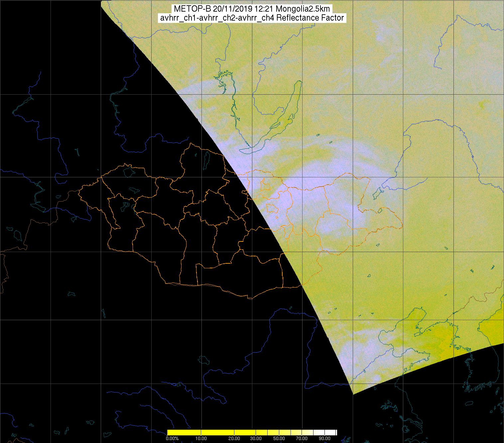Image resolution: width=504 pixels, height=443 pixels.
Task: Click the '70.00' colorbar label
Action: (302, 438)
